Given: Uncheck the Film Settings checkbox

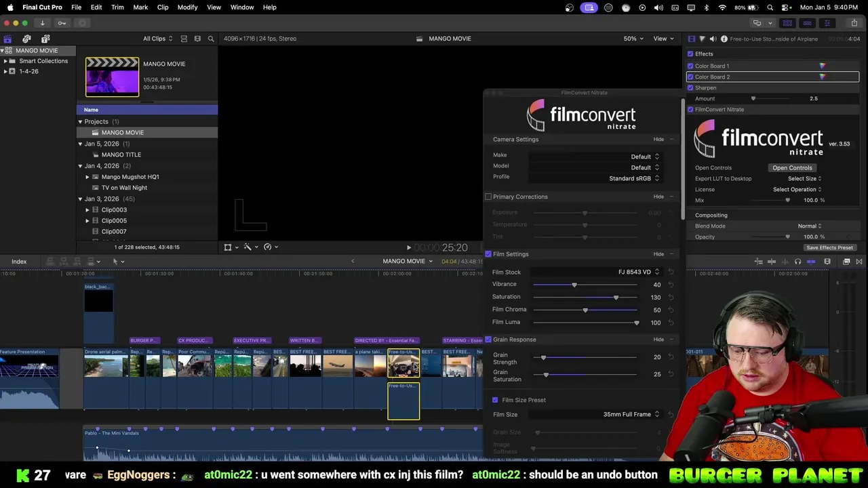Looking at the screenshot, I should point(488,254).
